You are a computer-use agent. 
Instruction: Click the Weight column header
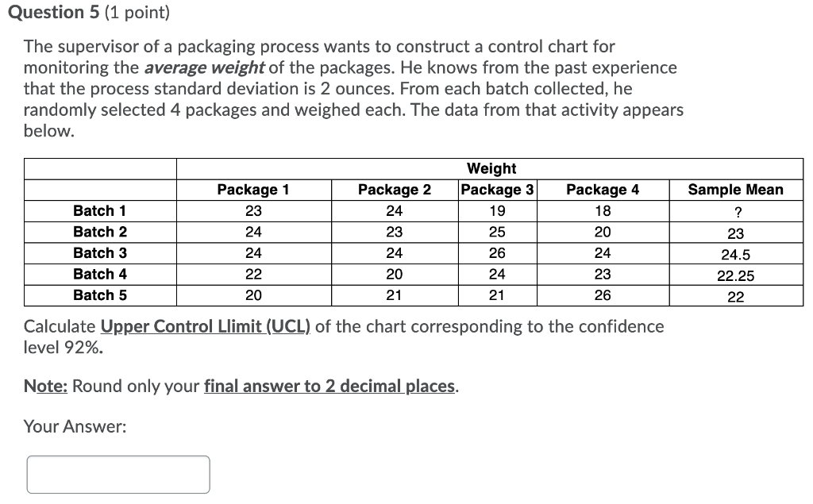coord(491,168)
